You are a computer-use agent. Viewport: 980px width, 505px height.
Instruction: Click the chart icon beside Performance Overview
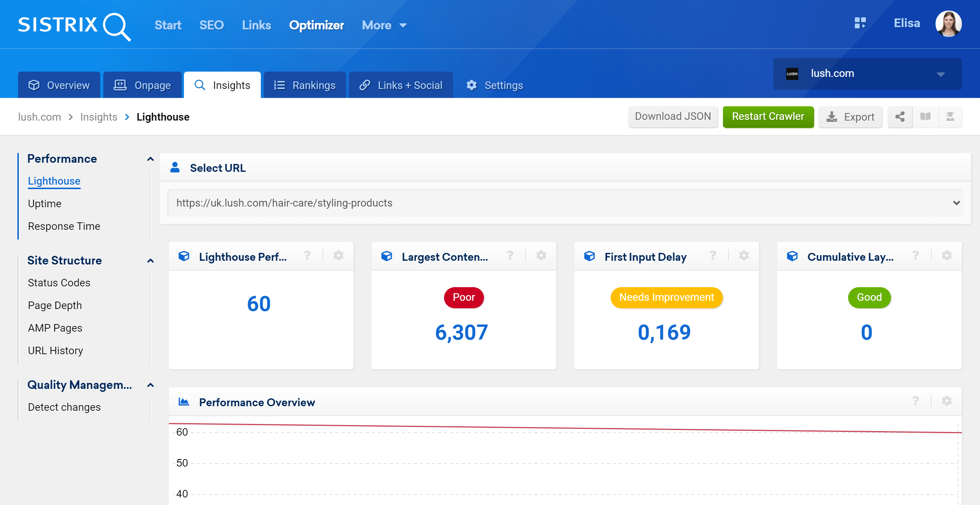point(184,402)
